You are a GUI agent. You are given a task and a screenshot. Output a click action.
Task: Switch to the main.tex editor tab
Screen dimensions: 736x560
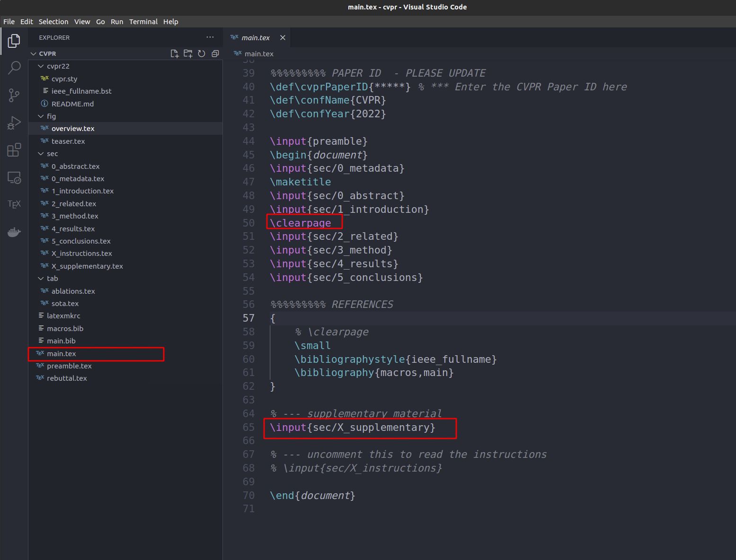256,37
